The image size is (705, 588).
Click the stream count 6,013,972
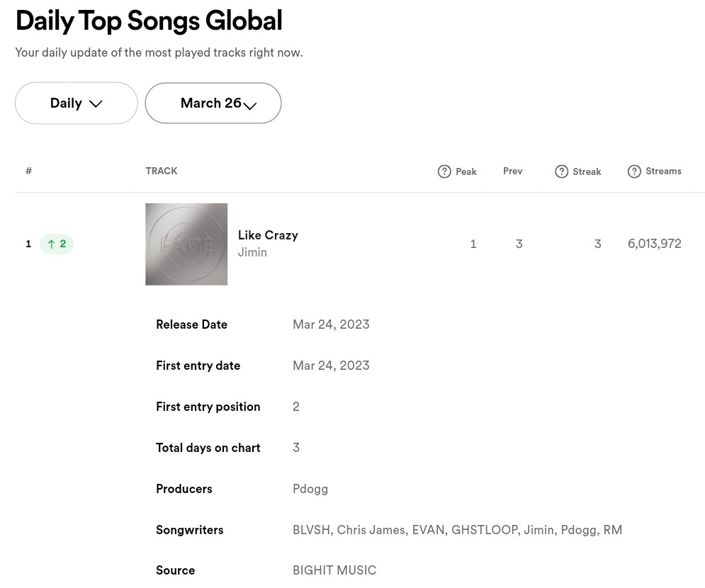pos(654,244)
